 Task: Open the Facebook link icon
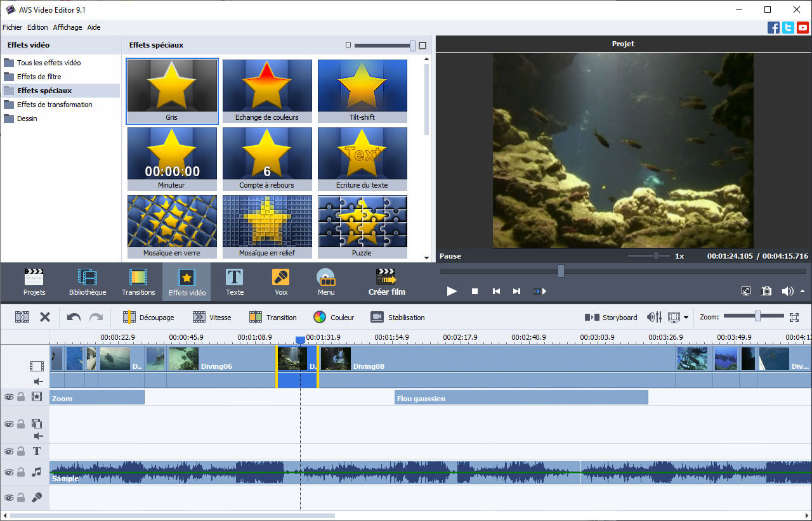click(x=773, y=27)
